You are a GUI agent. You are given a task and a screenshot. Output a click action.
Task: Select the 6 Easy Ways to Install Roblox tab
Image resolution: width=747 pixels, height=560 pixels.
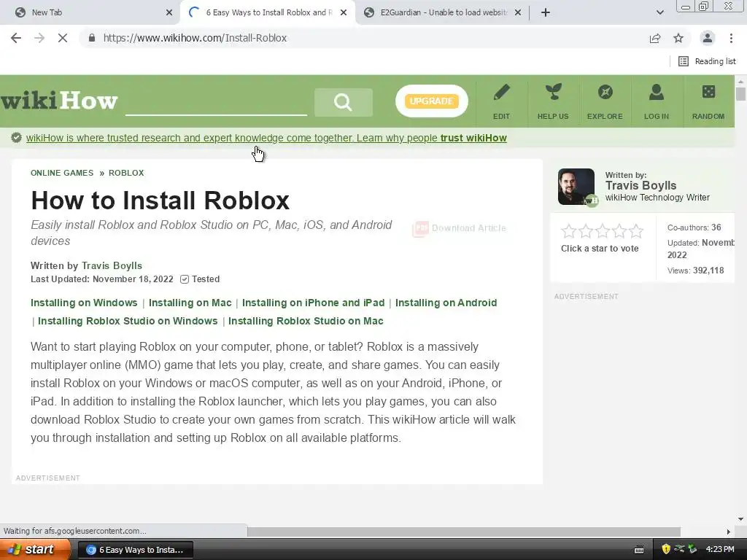pyautogui.click(x=268, y=12)
